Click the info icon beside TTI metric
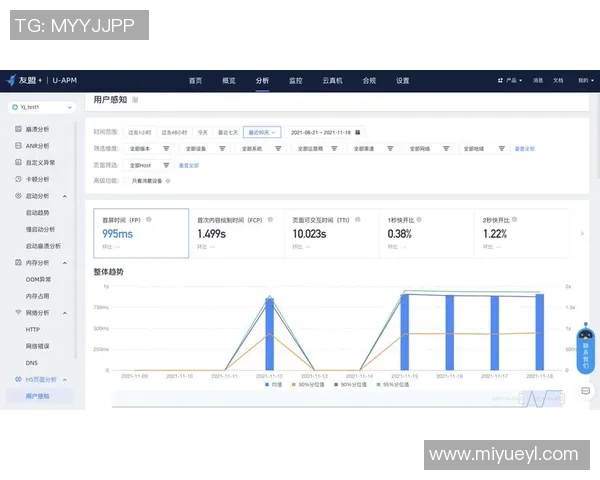This screenshot has width=600, height=480. point(358,219)
